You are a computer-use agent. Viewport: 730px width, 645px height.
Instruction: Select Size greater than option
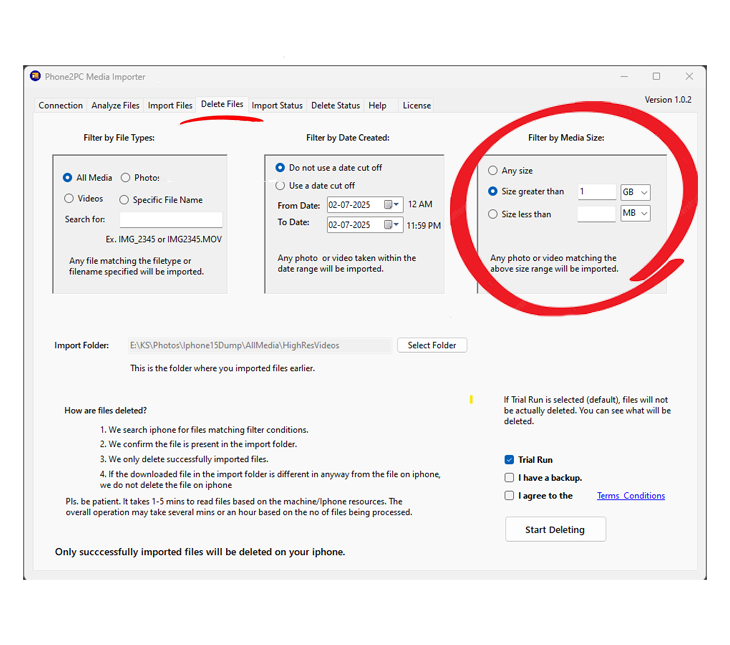(493, 191)
